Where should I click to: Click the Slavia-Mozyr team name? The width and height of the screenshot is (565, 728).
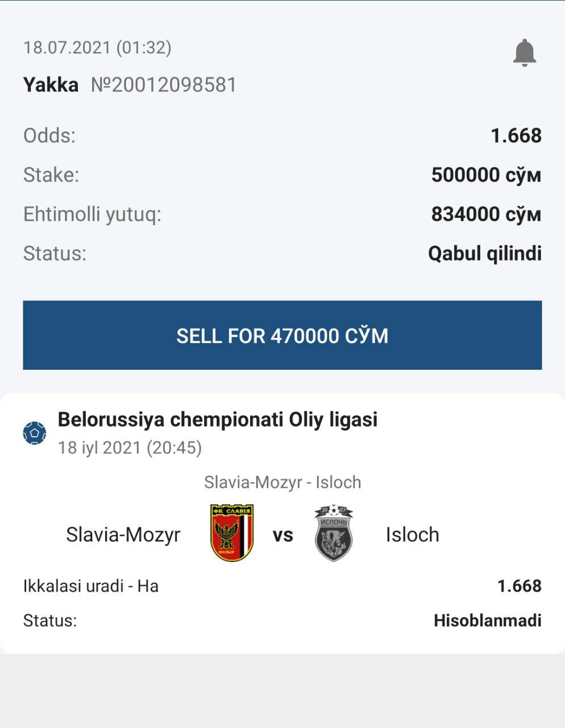point(123,535)
